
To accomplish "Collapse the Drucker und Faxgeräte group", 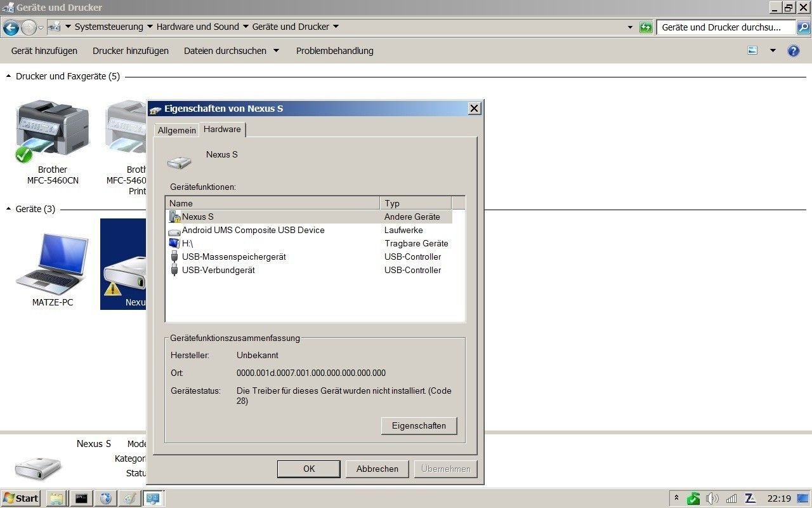I will coord(8,76).
